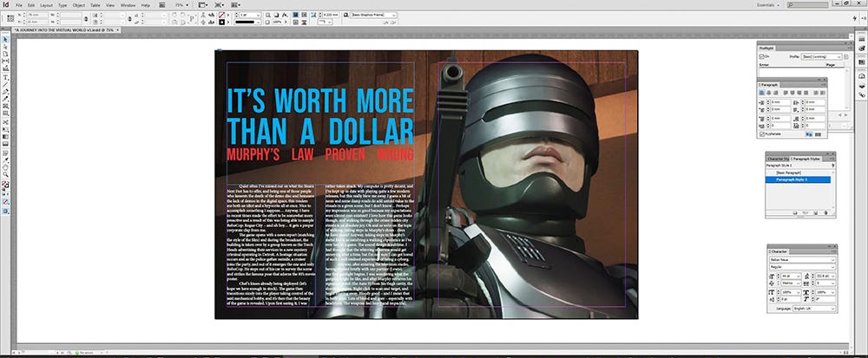
Task: Open the View menu
Action: click(x=110, y=5)
